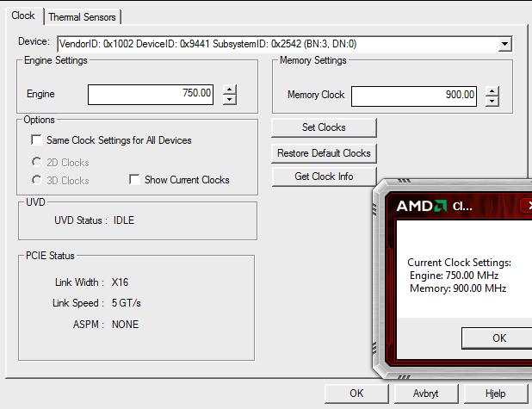Image resolution: width=532 pixels, height=409 pixels.
Task: Check the Show Current Clocks box
Action: pyautogui.click(x=134, y=180)
